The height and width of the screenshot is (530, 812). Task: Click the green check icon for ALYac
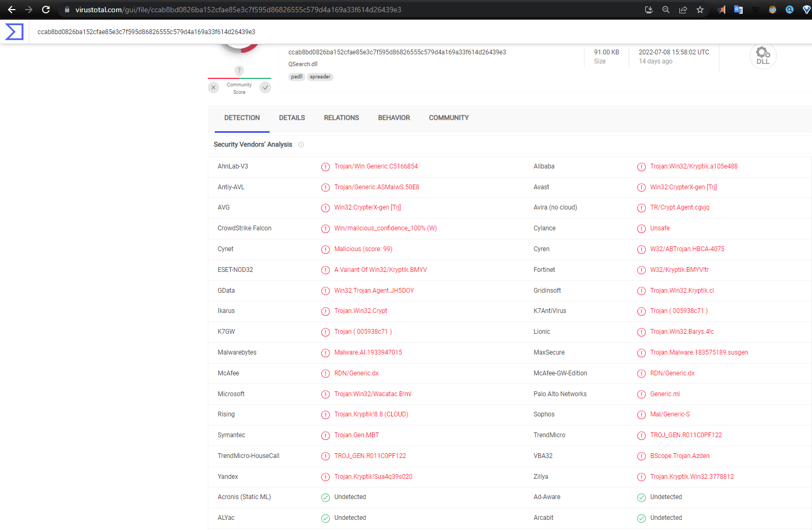tap(326, 518)
